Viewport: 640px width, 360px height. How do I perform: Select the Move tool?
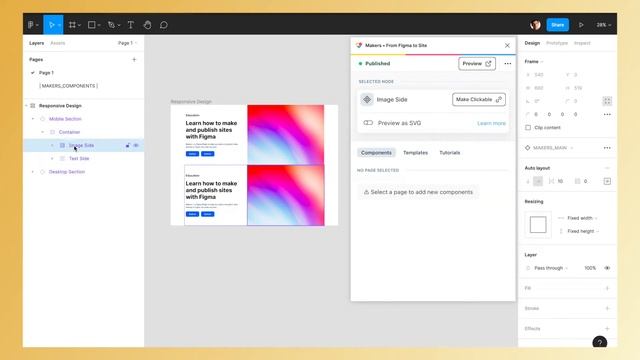[x=52, y=25]
